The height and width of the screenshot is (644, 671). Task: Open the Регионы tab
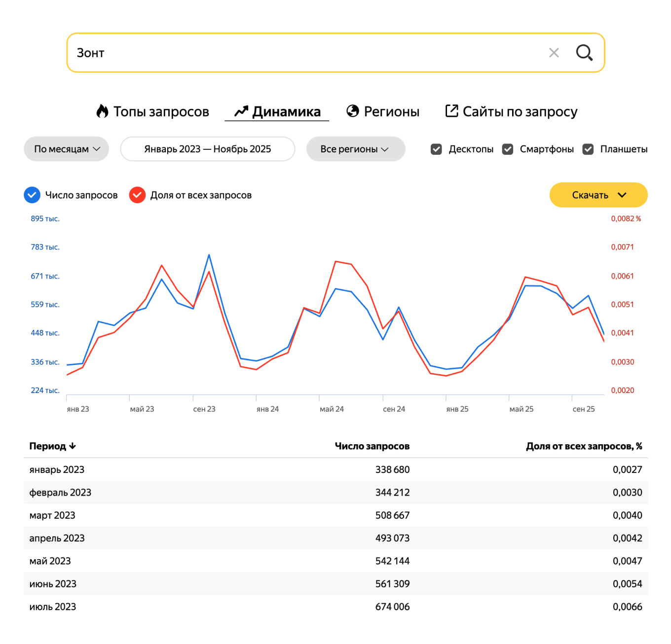(391, 111)
